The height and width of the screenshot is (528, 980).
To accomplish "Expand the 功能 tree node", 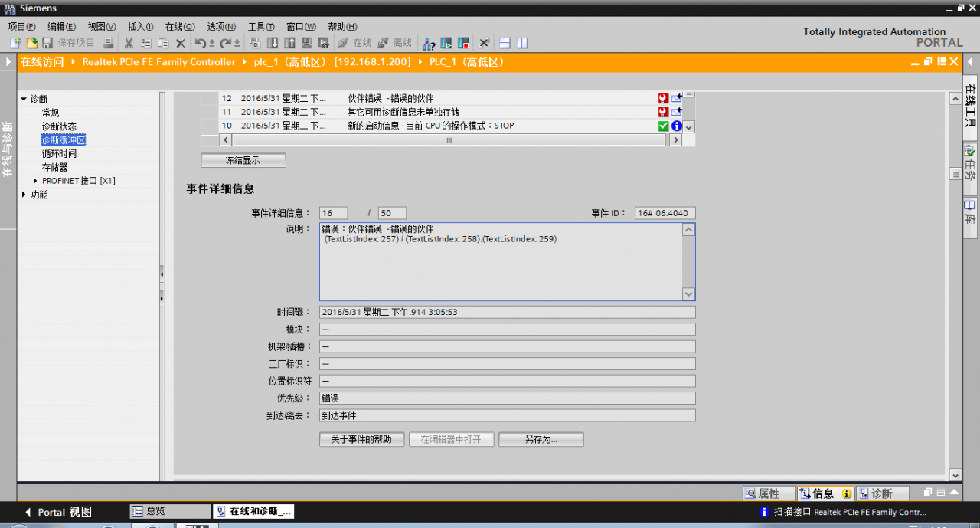I will click(24, 194).
